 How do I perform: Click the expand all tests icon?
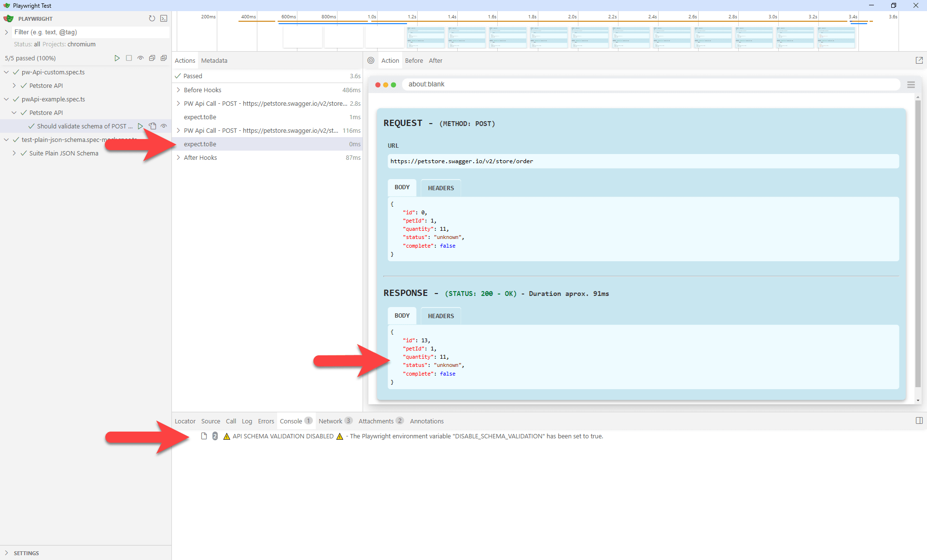point(164,58)
